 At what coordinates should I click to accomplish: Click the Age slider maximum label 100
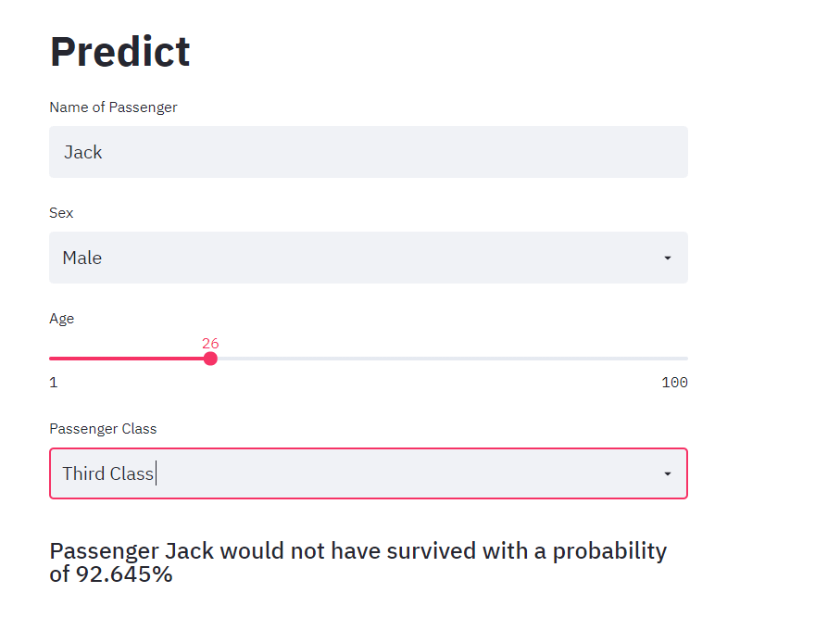674,383
